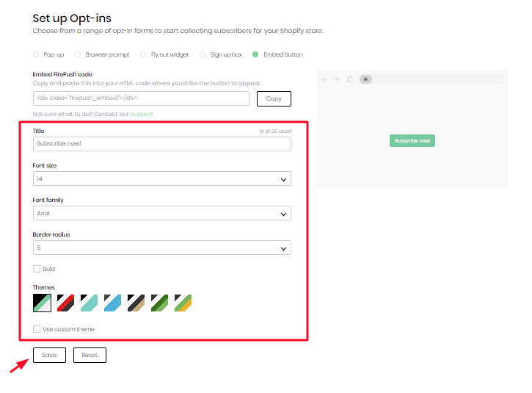
Task: Pick the red and black theme swatch
Action: coord(65,303)
